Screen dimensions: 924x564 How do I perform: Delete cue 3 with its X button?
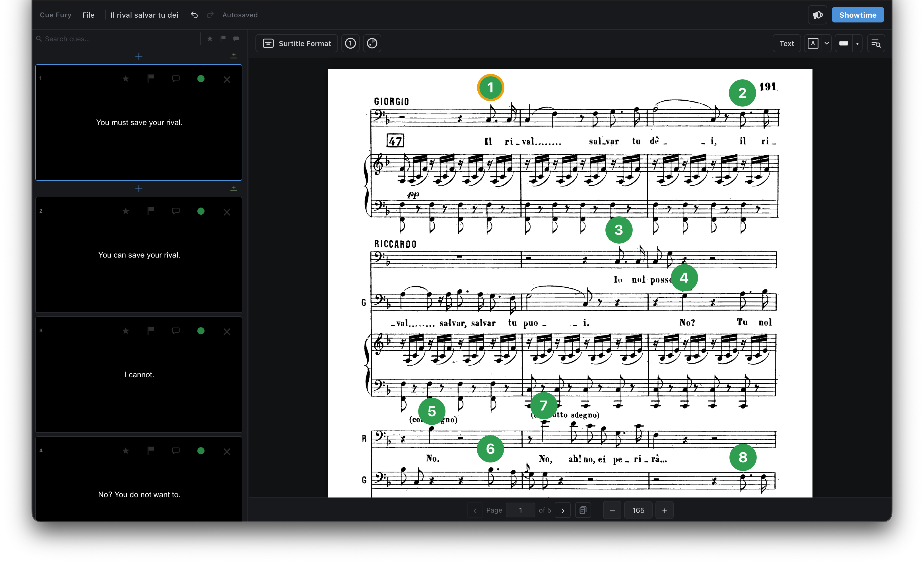click(x=227, y=332)
